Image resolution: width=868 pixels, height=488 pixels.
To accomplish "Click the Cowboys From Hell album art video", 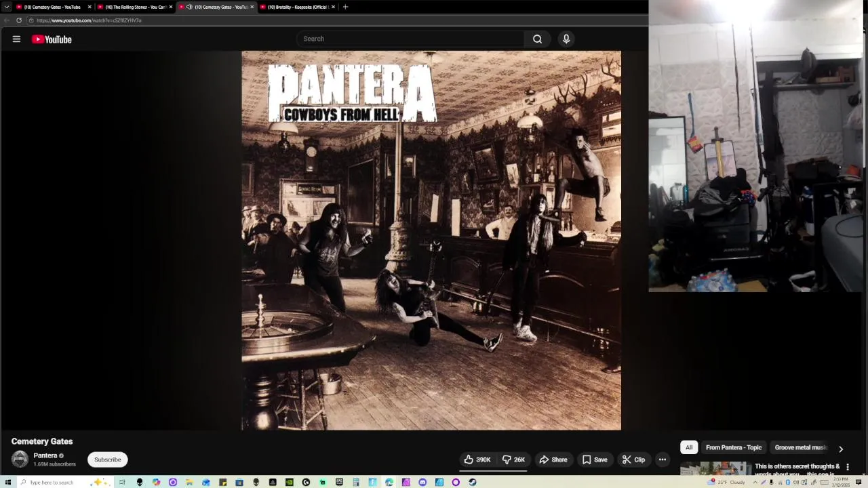I will click(x=431, y=241).
